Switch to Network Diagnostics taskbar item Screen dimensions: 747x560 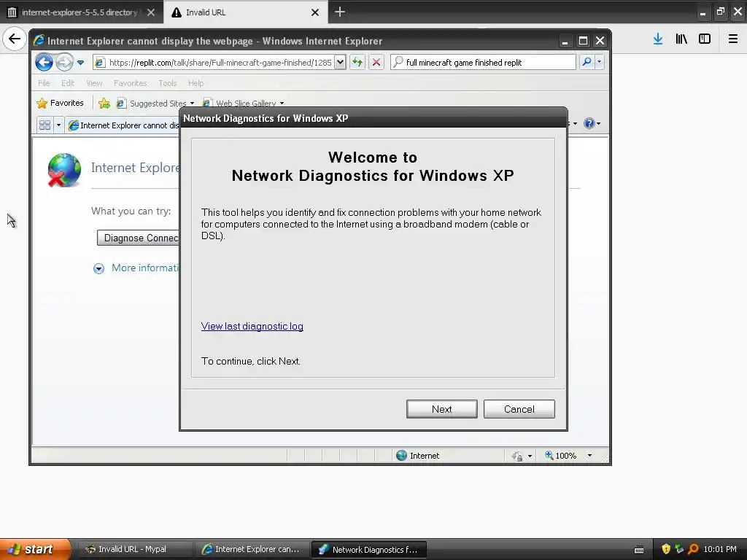point(368,550)
